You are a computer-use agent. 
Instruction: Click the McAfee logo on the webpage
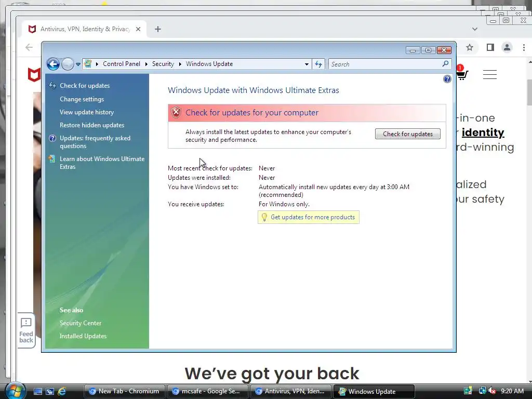point(34,75)
